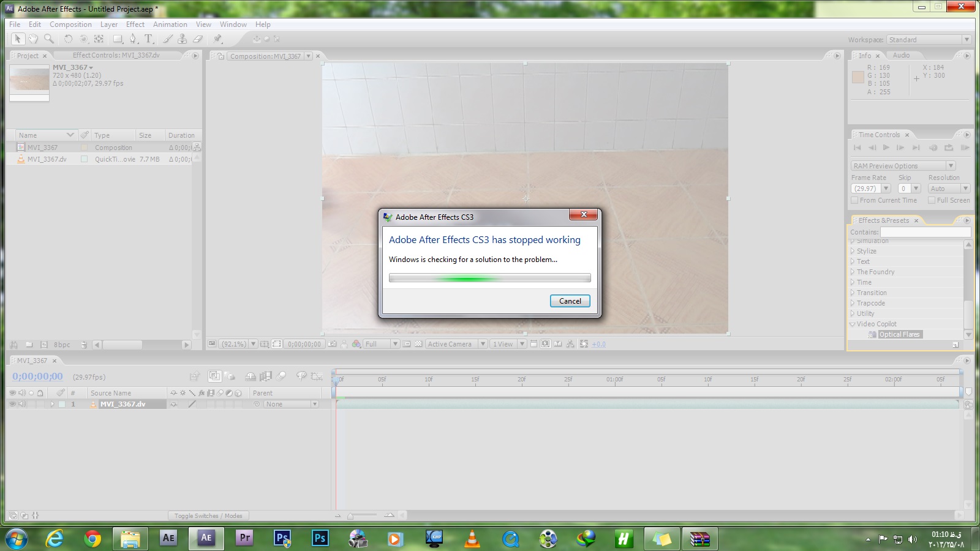
Task: Open the Graph Editor icon
Action: click(317, 376)
